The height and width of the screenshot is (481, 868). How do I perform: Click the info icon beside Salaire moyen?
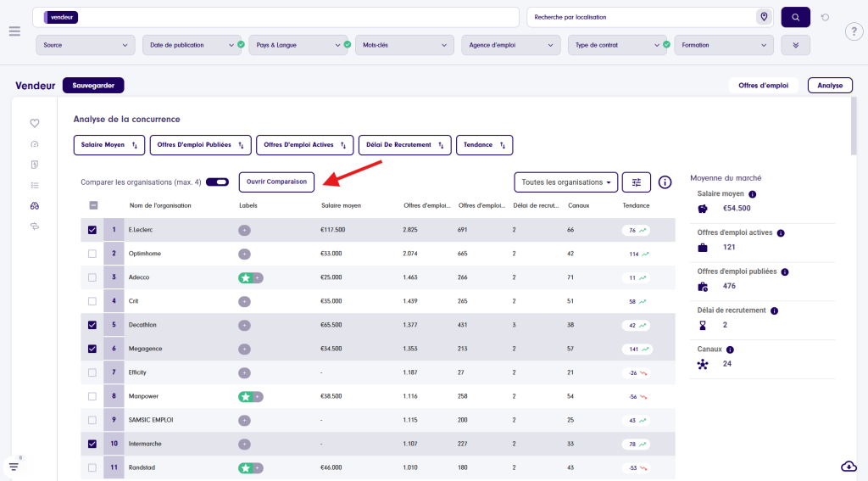tap(752, 194)
